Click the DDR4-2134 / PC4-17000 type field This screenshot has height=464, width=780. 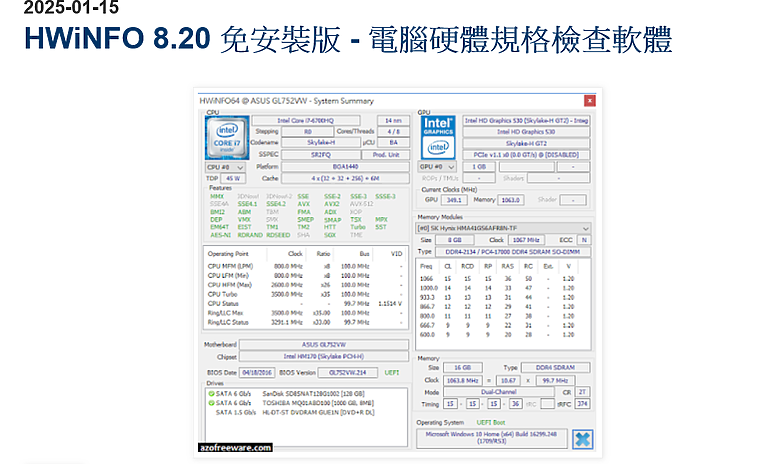[512, 252]
